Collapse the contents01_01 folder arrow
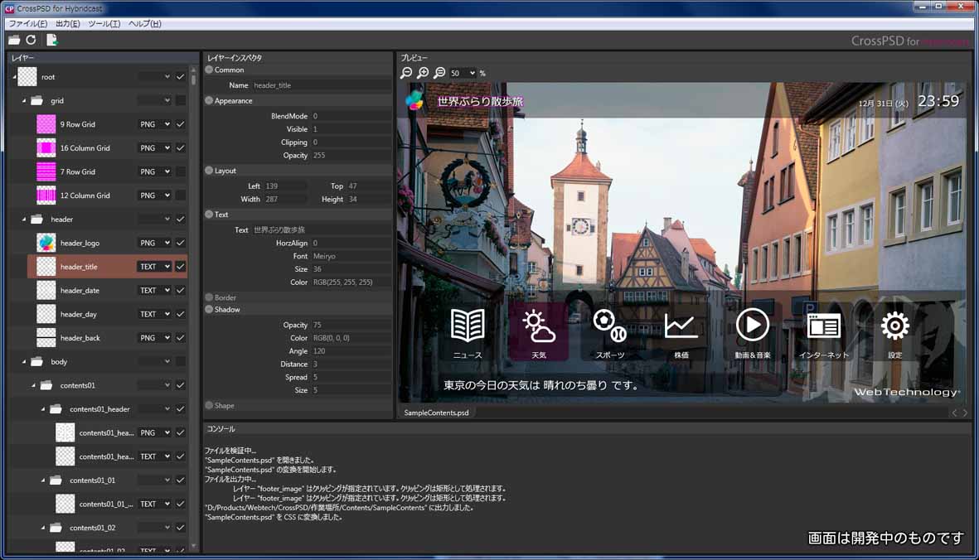 (x=43, y=480)
